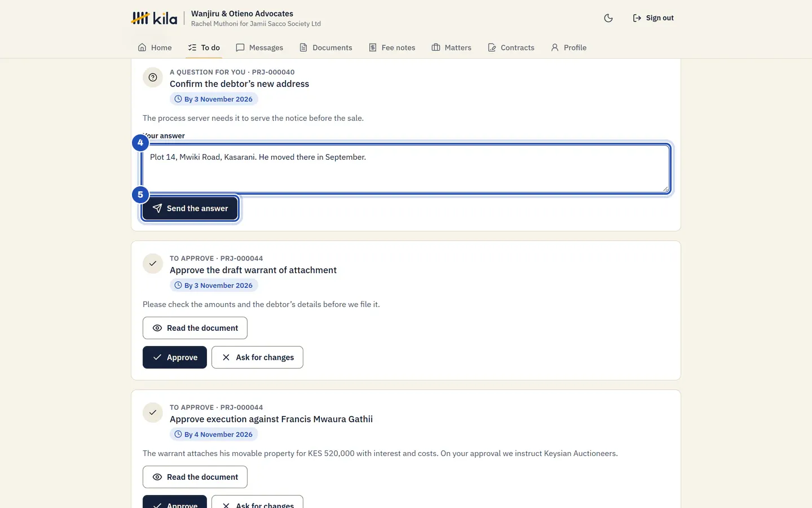812x508 pixels.
Task: Send the answer about debtor's address
Action: 190,208
